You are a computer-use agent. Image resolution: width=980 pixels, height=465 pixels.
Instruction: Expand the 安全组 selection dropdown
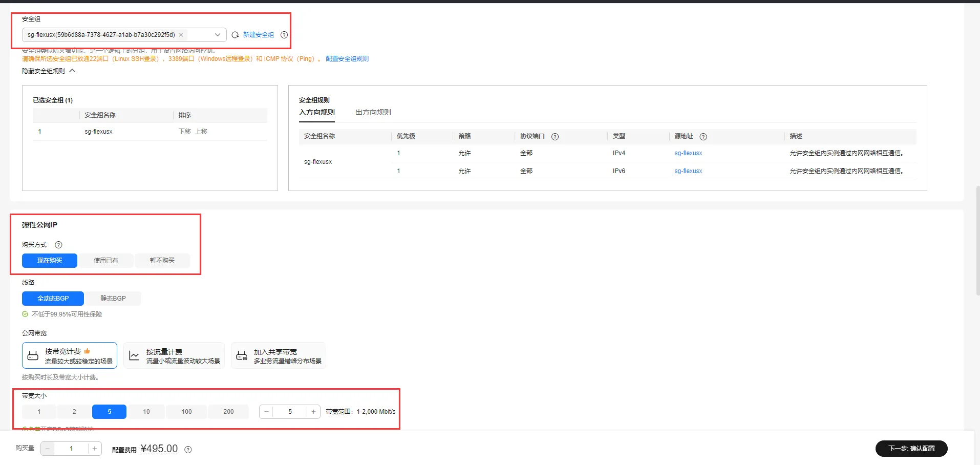coord(218,35)
